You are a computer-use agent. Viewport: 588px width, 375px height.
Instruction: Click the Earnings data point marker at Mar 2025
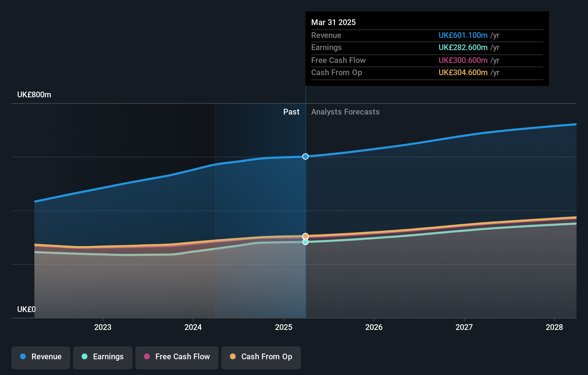(x=305, y=242)
